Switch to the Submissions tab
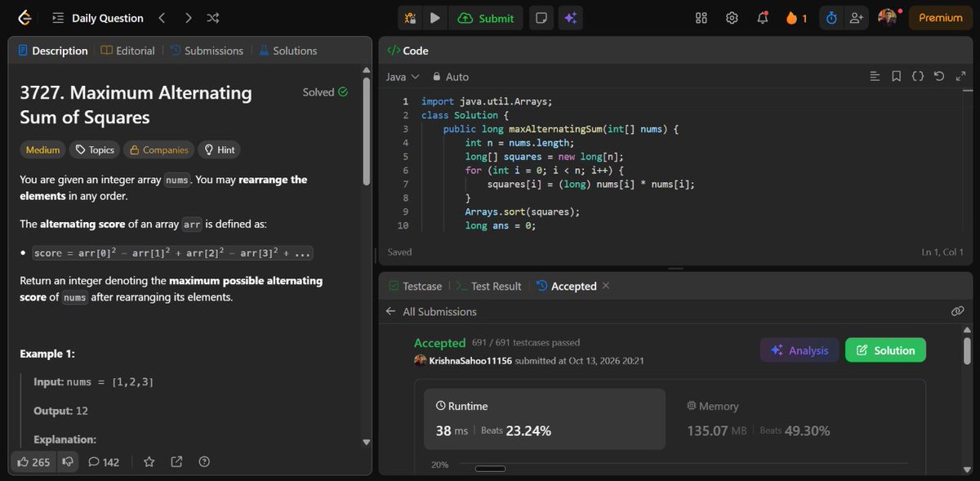 pyautogui.click(x=207, y=51)
